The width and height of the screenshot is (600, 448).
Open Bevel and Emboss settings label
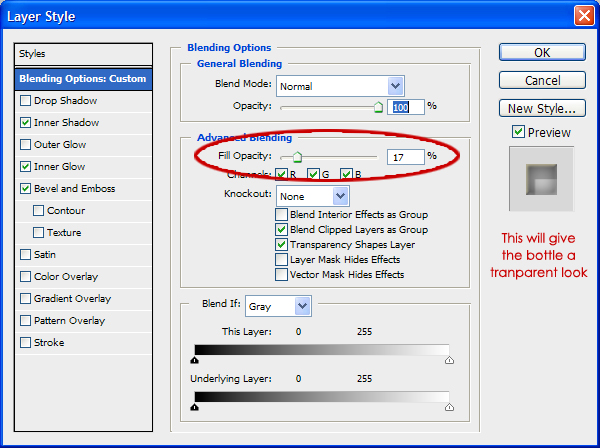[x=75, y=189]
